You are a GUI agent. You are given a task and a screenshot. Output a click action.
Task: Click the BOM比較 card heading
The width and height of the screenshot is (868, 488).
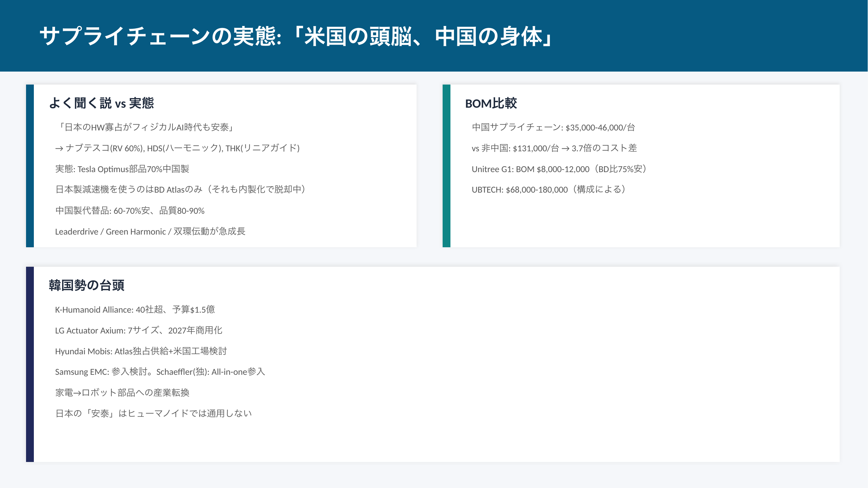point(490,103)
